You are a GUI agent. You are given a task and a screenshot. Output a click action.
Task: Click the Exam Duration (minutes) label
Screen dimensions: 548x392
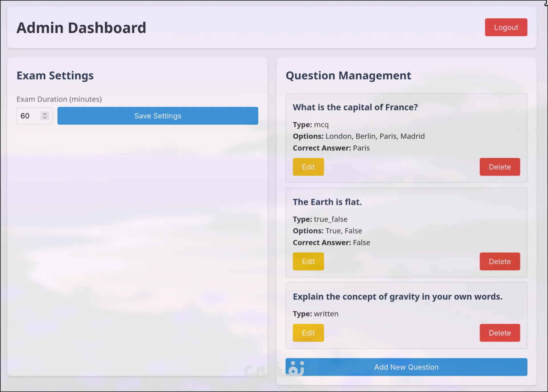(x=59, y=99)
